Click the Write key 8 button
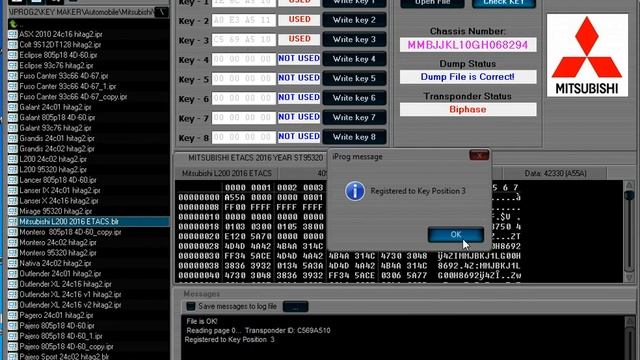 [x=354, y=137]
